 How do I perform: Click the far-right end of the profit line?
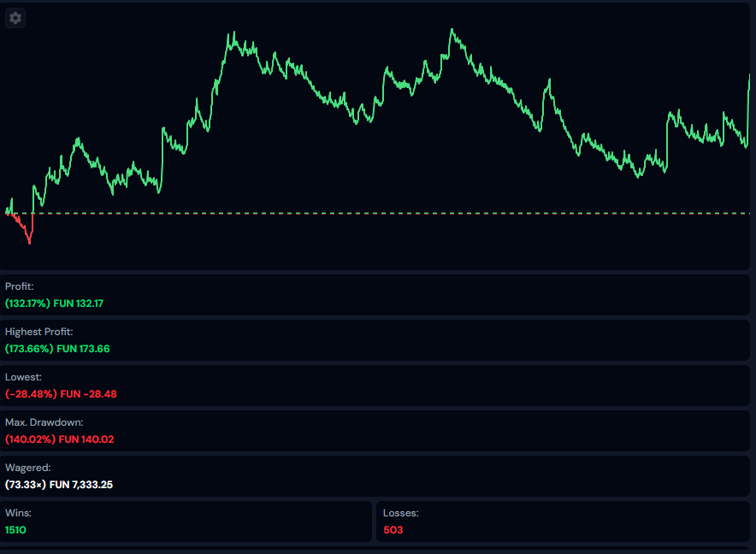click(749, 77)
